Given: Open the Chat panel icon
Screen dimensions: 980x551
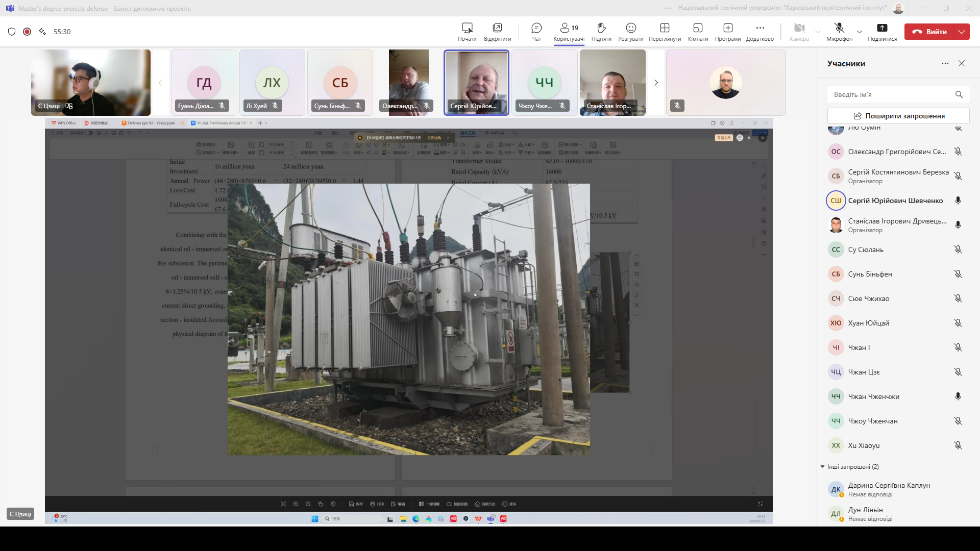Looking at the screenshot, I should 536,28.
